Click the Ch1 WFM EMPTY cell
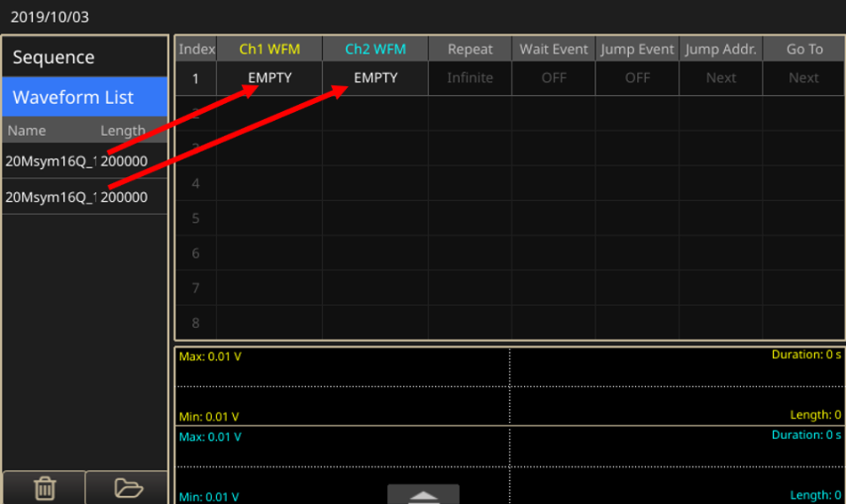The height and width of the screenshot is (504, 846). tap(270, 78)
